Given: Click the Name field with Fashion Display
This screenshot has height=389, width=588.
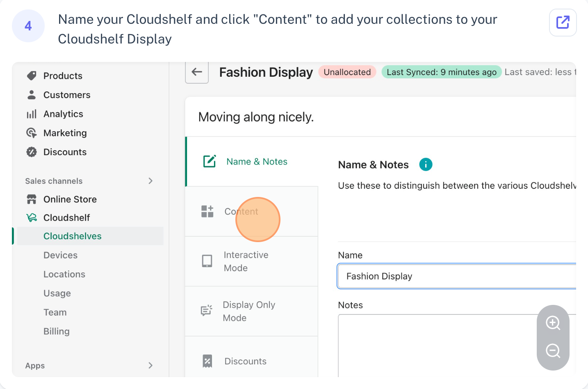Looking at the screenshot, I should (x=457, y=276).
